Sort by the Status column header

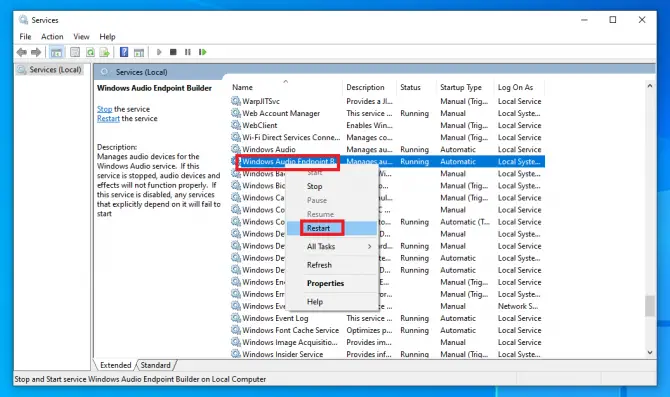click(416, 87)
